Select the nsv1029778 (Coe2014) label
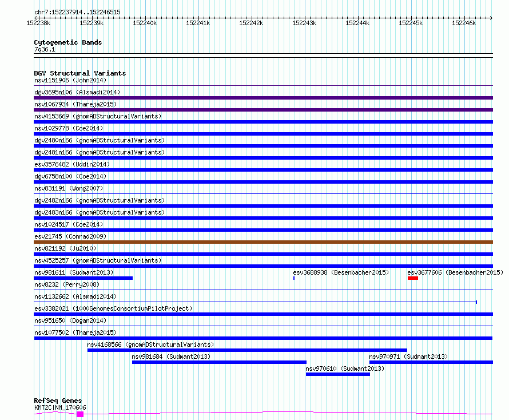Screen dimensions: 509x420 [69, 128]
